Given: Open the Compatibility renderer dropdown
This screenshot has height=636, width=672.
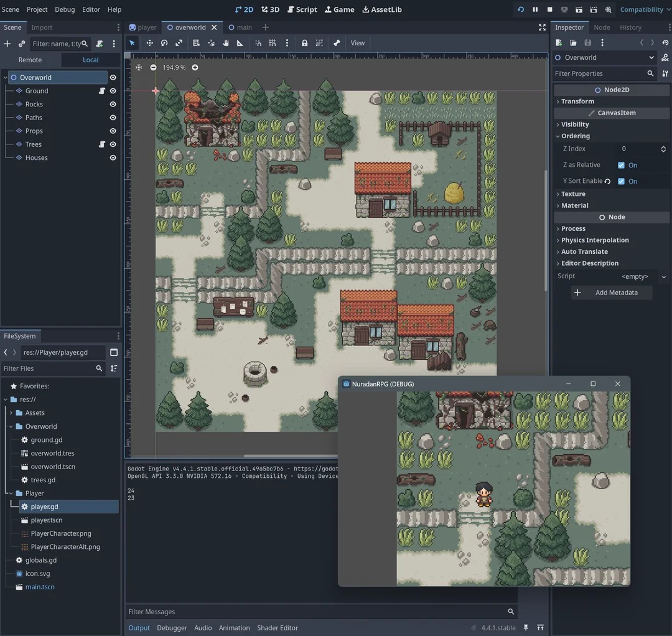Looking at the screenshot, I should coord(645,9).
